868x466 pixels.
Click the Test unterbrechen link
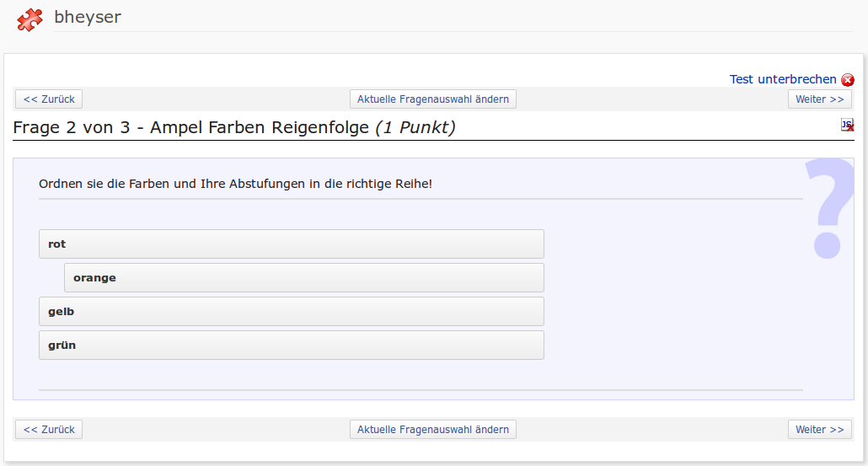[783, 79]
